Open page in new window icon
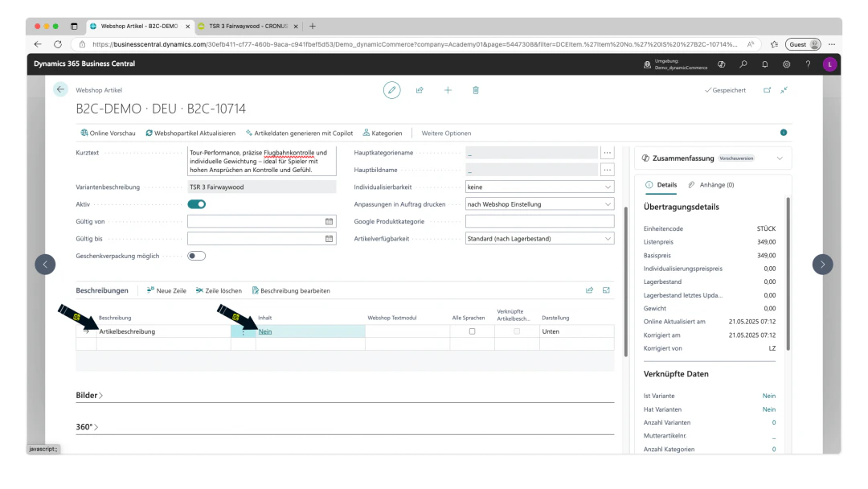This screenshot has width=868, height=489. click(x=767, y=90)
